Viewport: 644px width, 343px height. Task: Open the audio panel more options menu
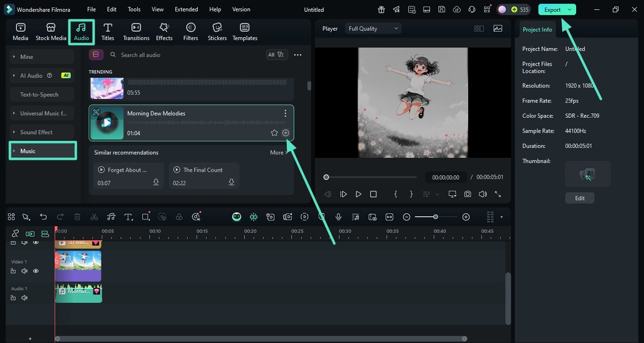point(298,55)
